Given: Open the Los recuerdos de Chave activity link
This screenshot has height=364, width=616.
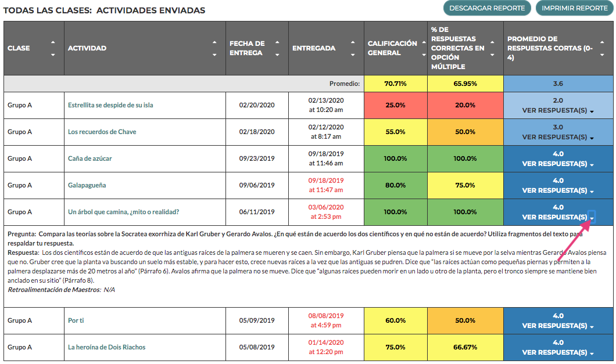Looking at the screenshot, I should click(102, 132).
